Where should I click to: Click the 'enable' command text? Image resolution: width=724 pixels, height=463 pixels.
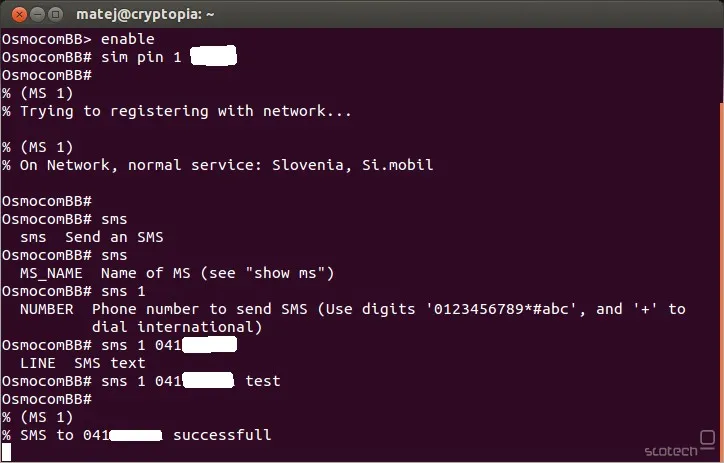(128, 39)
